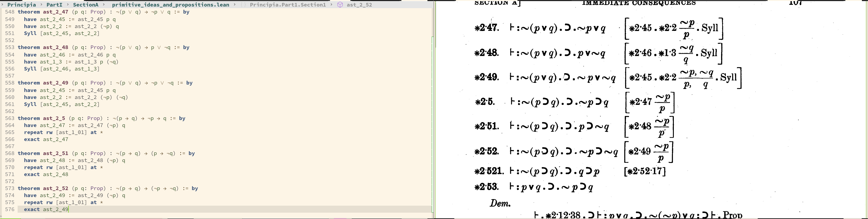Expand the PartI breadcrumb segment

54,5
